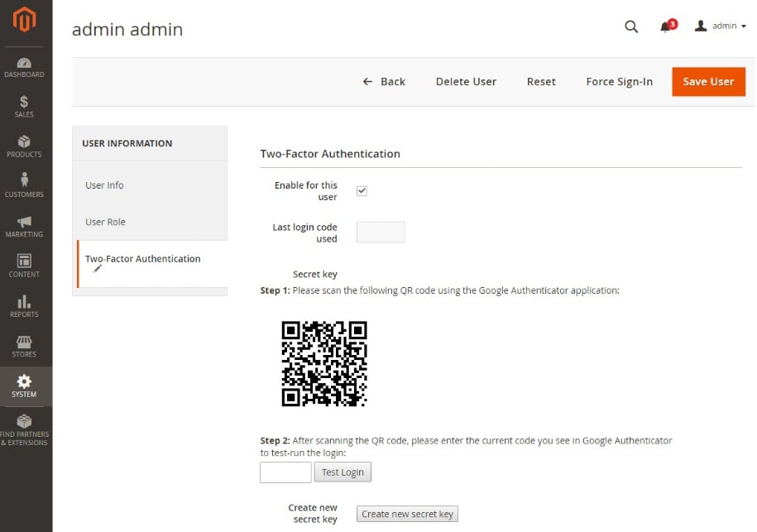757x532 pixels.
Task: Click the authenticator code input field
Action: [285, 472]
